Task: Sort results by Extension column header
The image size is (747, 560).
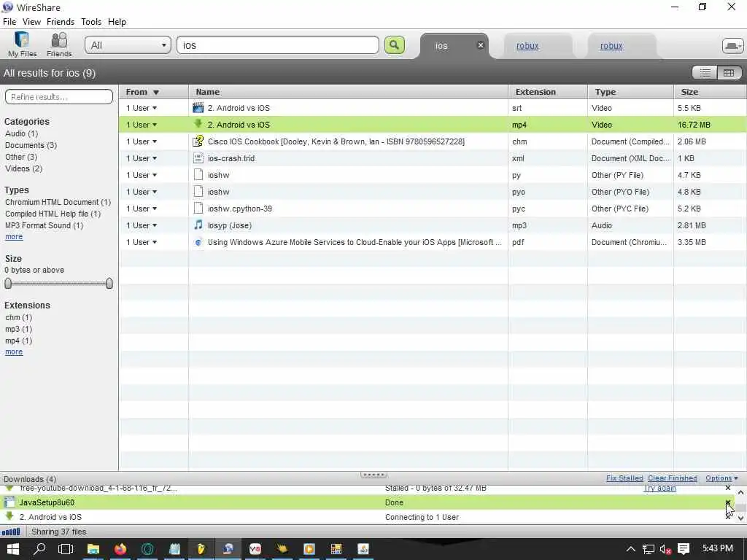Action: click(x=547, y=92)
